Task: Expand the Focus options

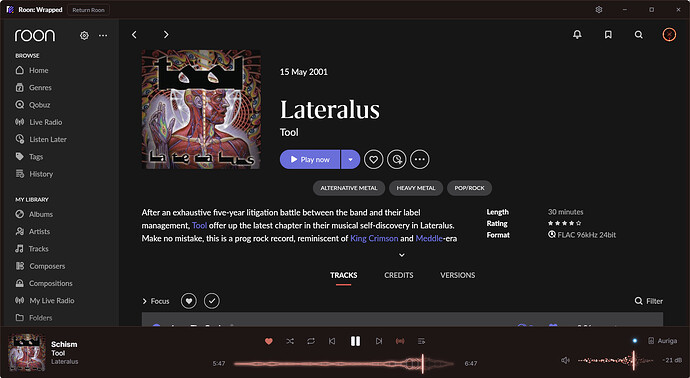Action: tap(156, 301)
